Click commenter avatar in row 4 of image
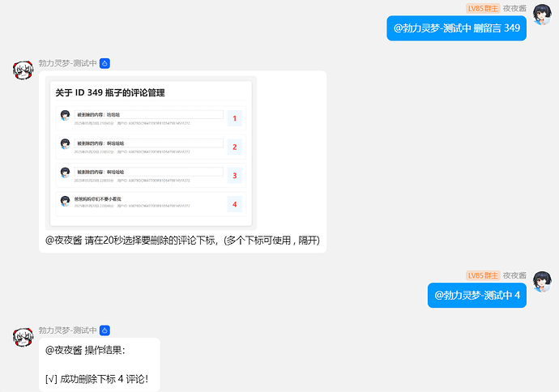Viewport: 559px width, 392px height. [x=65, y=202]
